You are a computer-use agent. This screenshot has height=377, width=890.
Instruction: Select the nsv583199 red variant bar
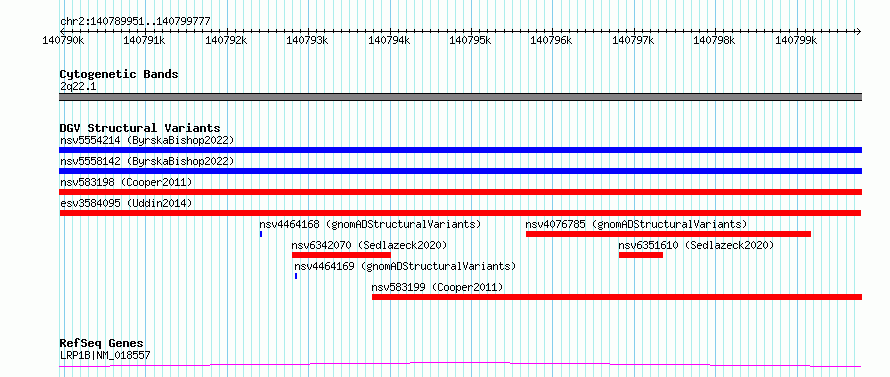click(617, 297)
